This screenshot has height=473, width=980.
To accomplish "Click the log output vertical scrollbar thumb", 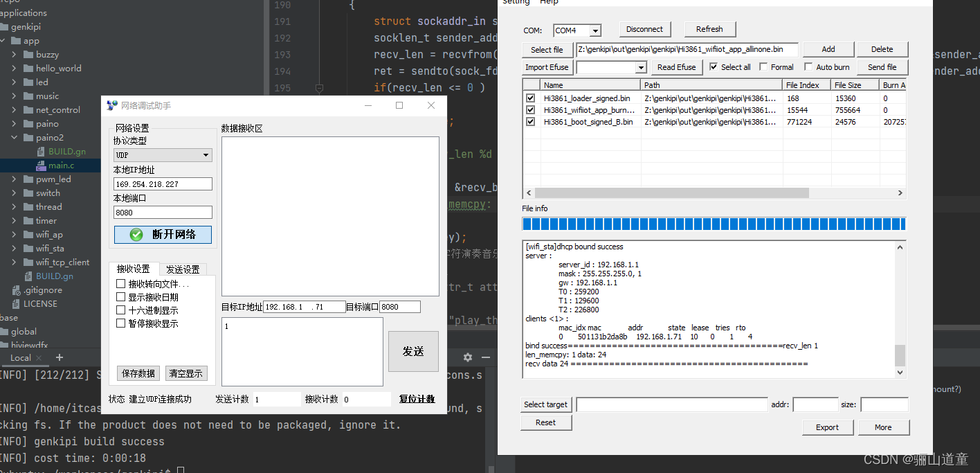I will pos(900,355).
